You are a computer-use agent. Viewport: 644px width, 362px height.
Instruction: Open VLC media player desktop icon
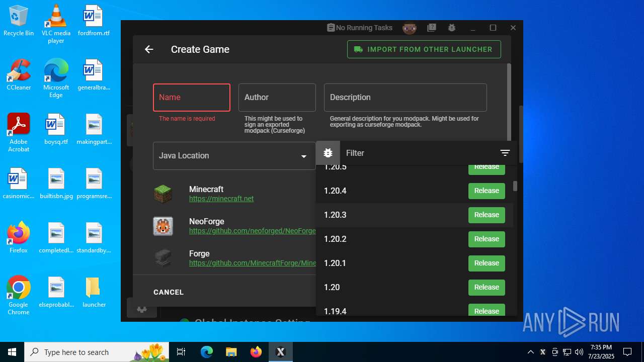(56, 24)
